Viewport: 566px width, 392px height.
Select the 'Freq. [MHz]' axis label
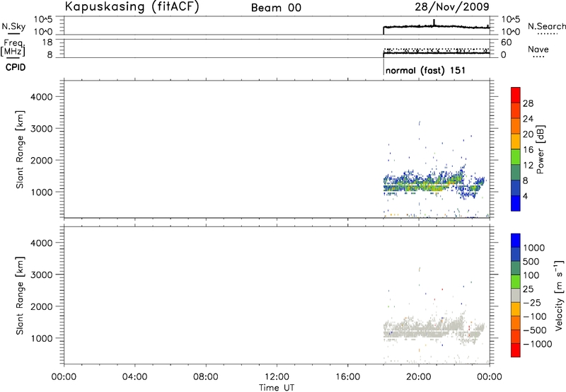(13, 48)
